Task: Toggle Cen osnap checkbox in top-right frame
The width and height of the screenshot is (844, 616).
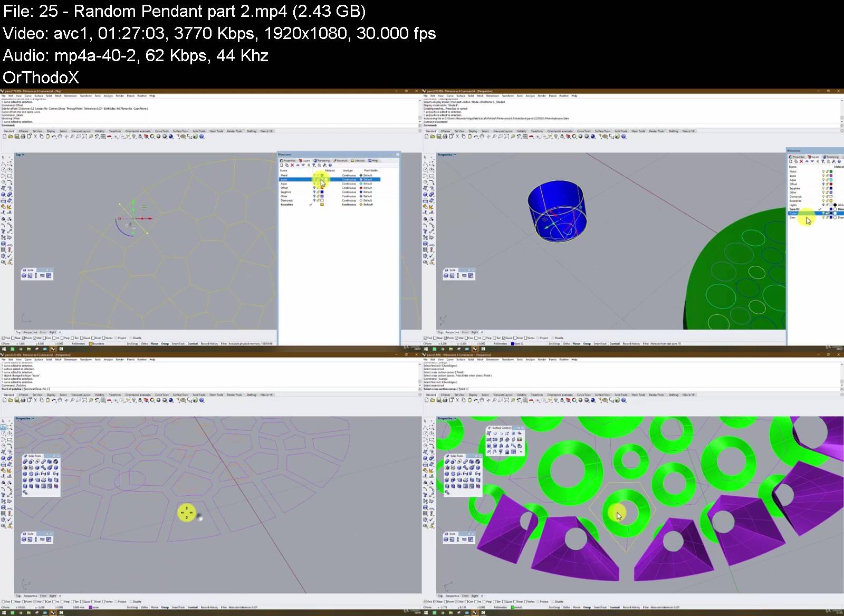Action: click(466, 338)
